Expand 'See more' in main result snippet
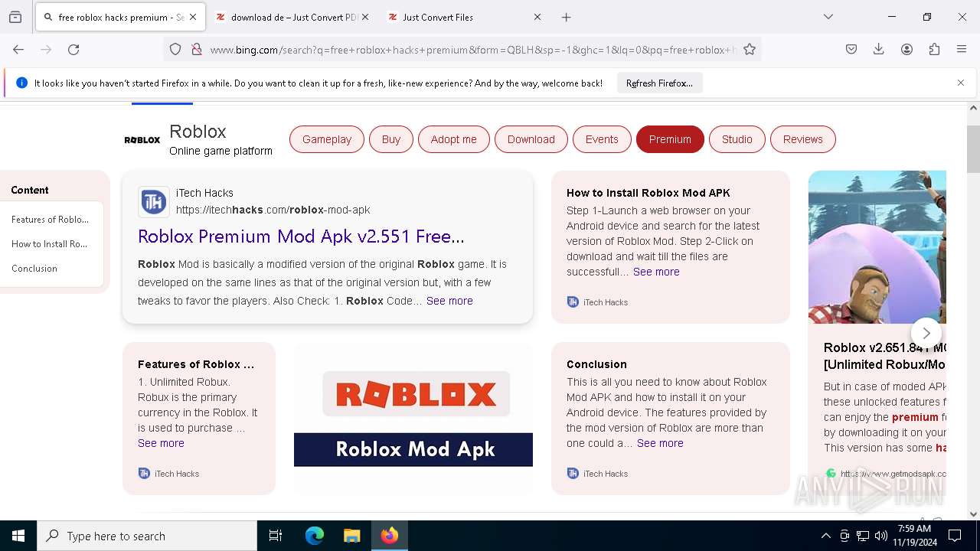Image resolution: width=980 pixels, height=551 pixels. point(449,301)
